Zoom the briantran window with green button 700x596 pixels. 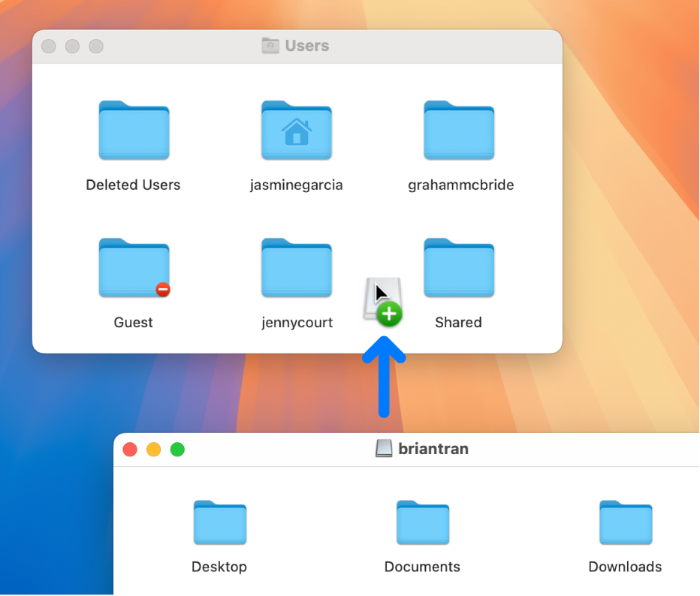coord(177,450)
